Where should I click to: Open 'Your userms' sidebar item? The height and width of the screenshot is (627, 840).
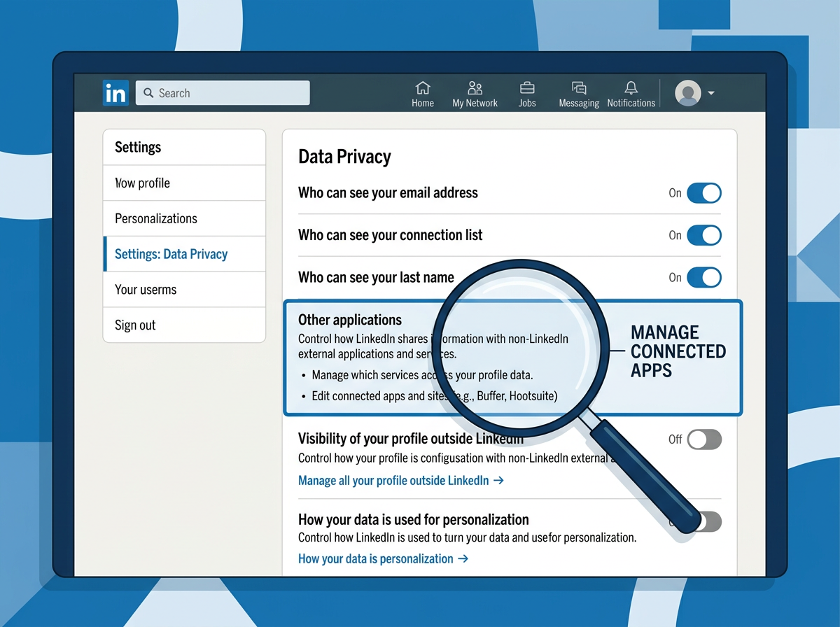pos(184,290)
